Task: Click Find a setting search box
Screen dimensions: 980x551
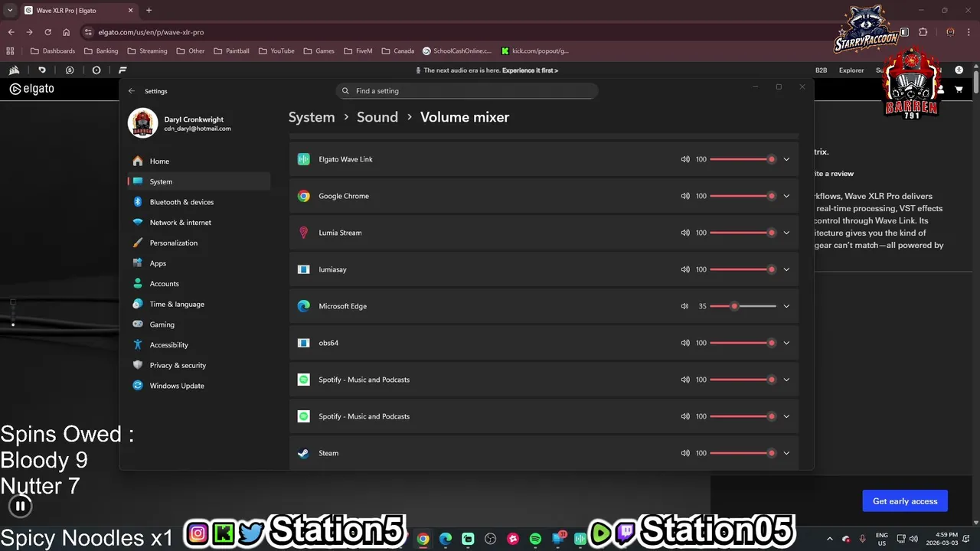Action: pos(467,90)
